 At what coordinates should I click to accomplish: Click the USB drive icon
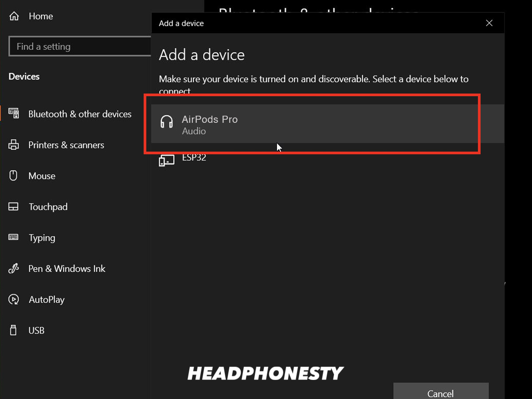tap(14, 330)
